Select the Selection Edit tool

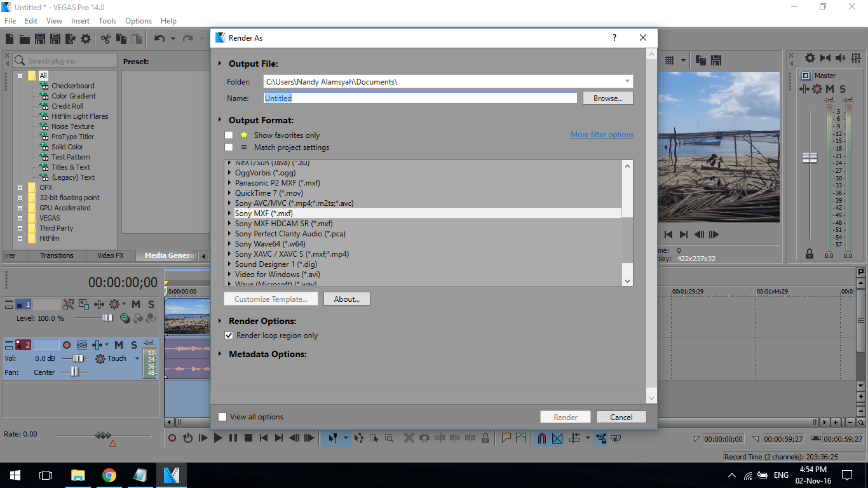[x=374, y=438]
